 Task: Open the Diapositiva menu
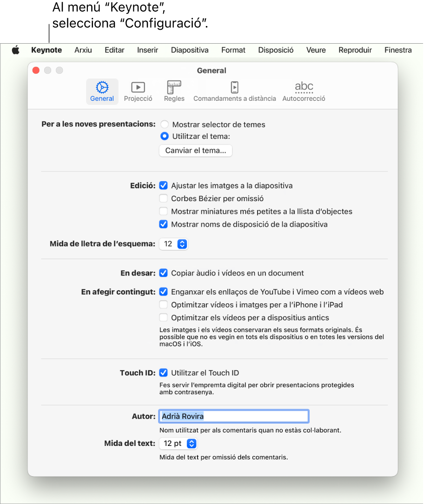[x=190, y=50]
